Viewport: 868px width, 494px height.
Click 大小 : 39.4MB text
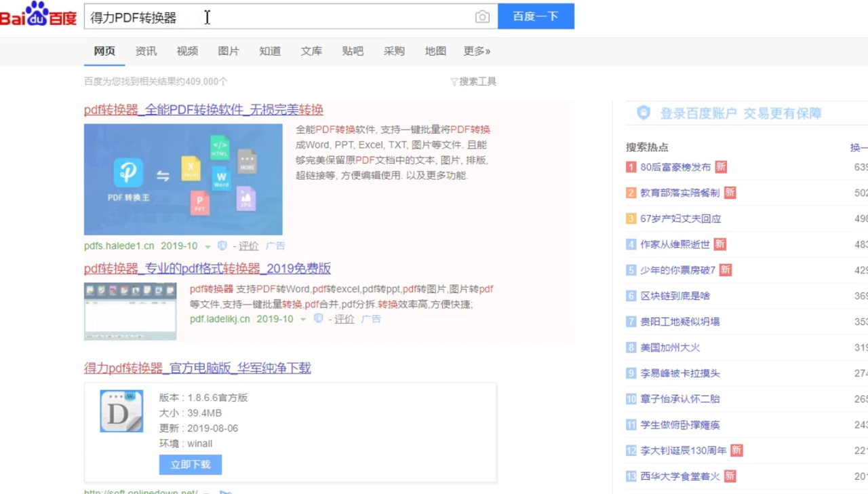pyautogui.click(x=191, y=413)
